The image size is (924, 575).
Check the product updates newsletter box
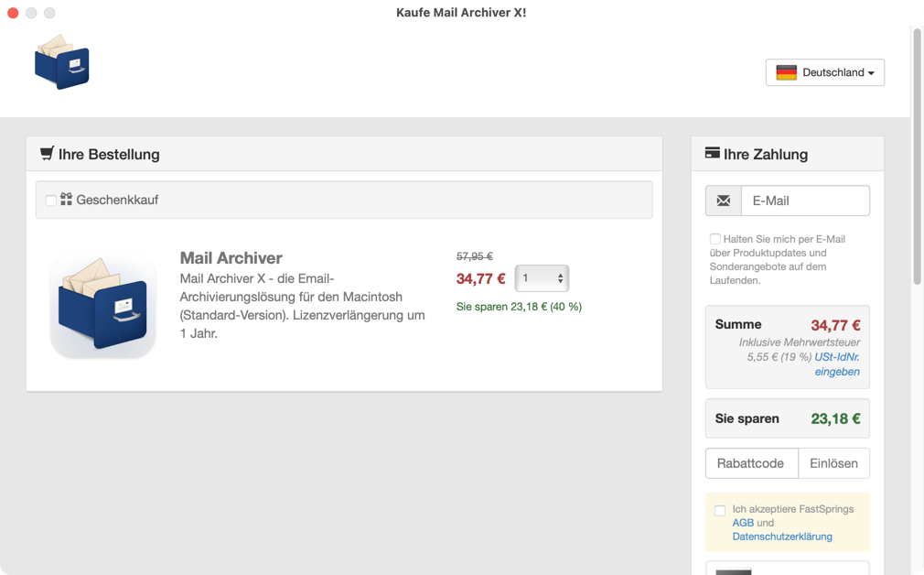(x=715, y=239)
